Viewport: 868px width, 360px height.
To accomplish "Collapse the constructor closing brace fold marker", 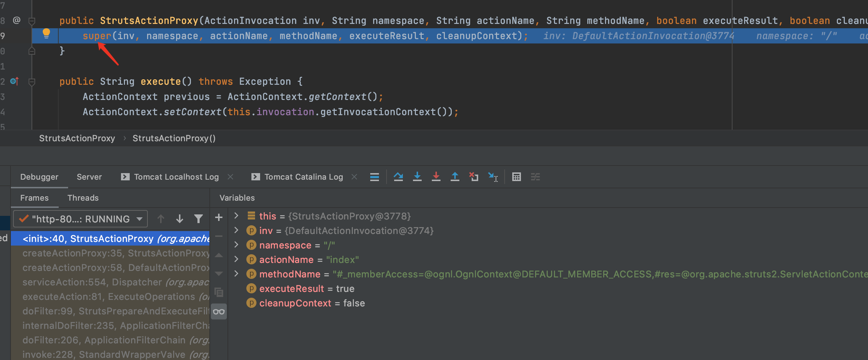I will click(x=32, y=51).
